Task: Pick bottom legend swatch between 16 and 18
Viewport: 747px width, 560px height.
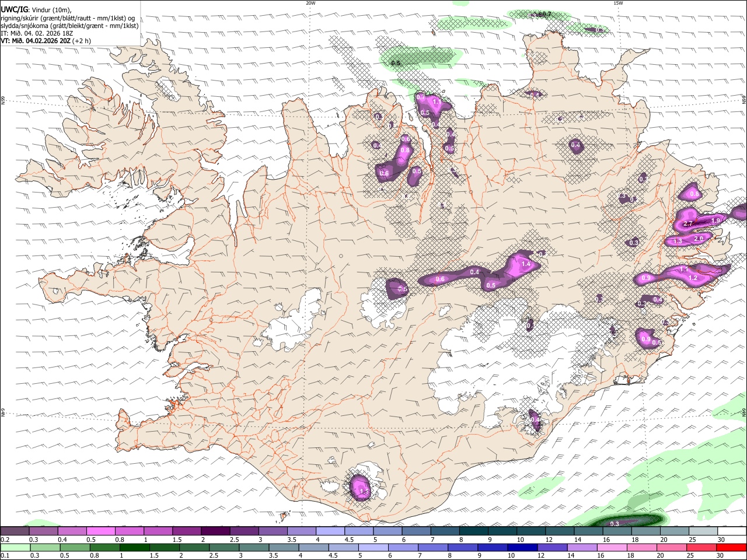Action: point(613,547)
